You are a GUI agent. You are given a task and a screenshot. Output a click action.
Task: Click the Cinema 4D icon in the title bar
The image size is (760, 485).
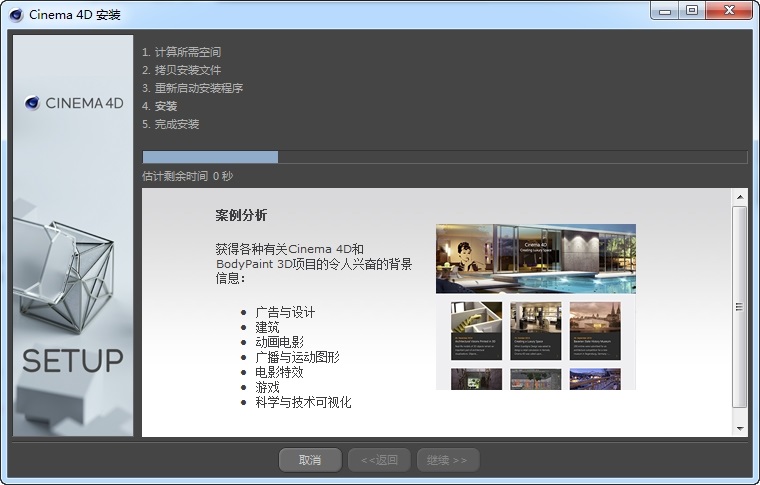(x=16, y=14)
